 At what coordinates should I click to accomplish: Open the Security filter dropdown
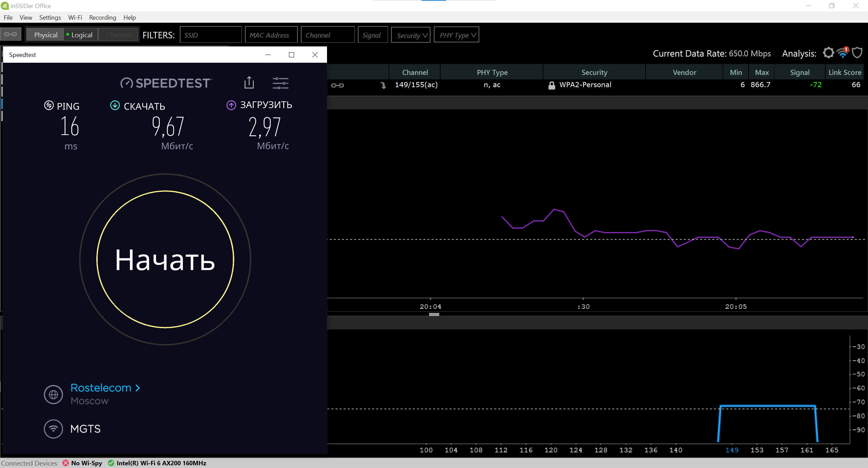(411, 35)
